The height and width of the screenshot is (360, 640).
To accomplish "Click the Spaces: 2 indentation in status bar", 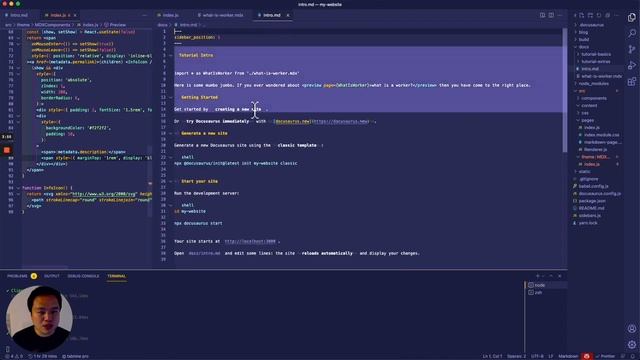I will pyautogui.click(x=516, y=356).
